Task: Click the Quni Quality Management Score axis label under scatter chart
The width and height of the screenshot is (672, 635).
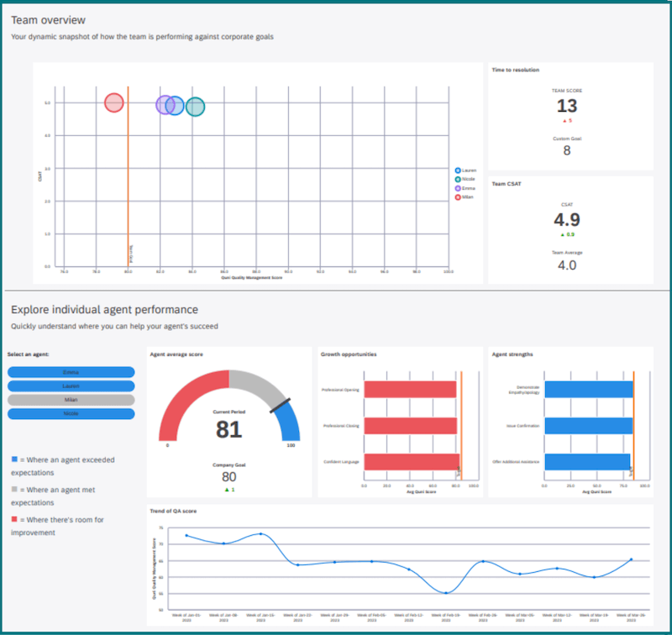Action: tap(251, 278)
